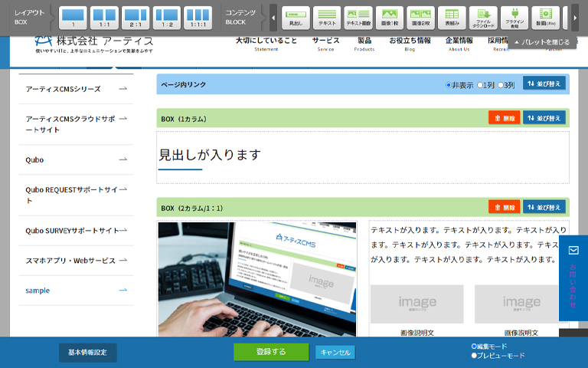
Task: Add a テキスト text content block
Action: click(327, 17)
